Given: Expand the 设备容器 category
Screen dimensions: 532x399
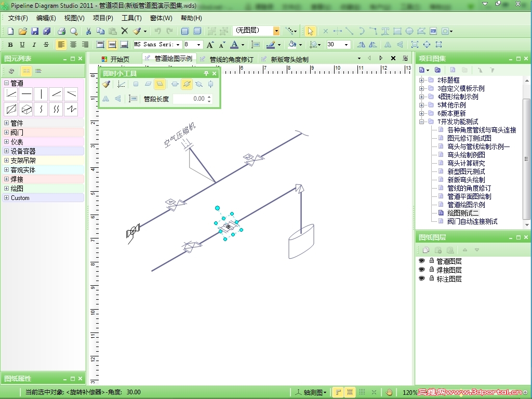Looking at the screenshot, I should tap(6, 151).
